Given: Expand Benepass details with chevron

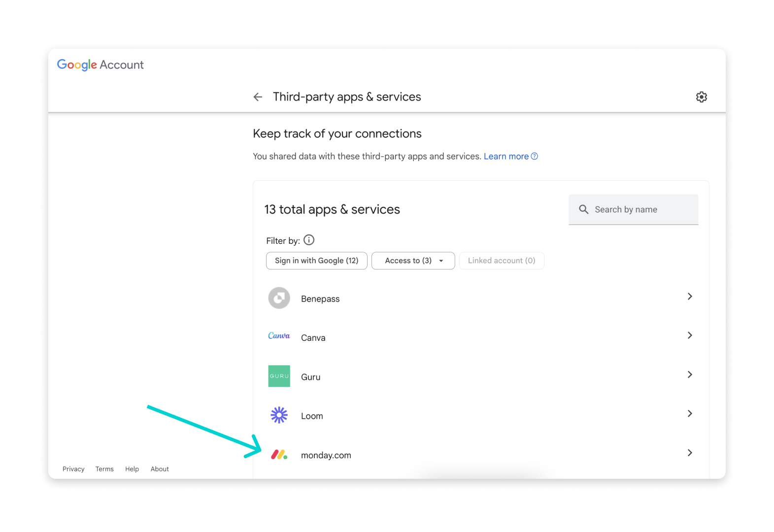Looking at the screenshot, I should [690, 296].
